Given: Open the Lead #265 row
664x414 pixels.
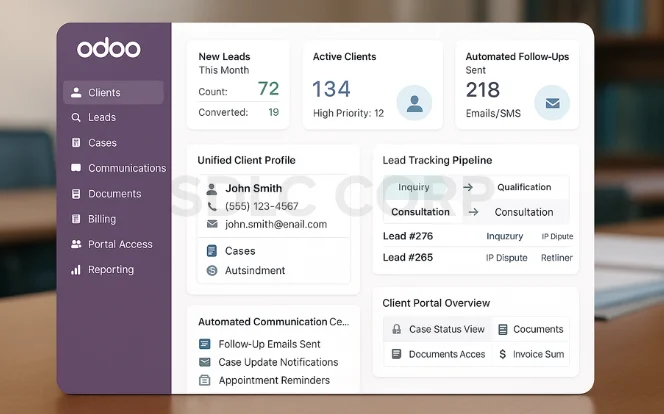Looking at the screenshot, I should pos(478,257).
